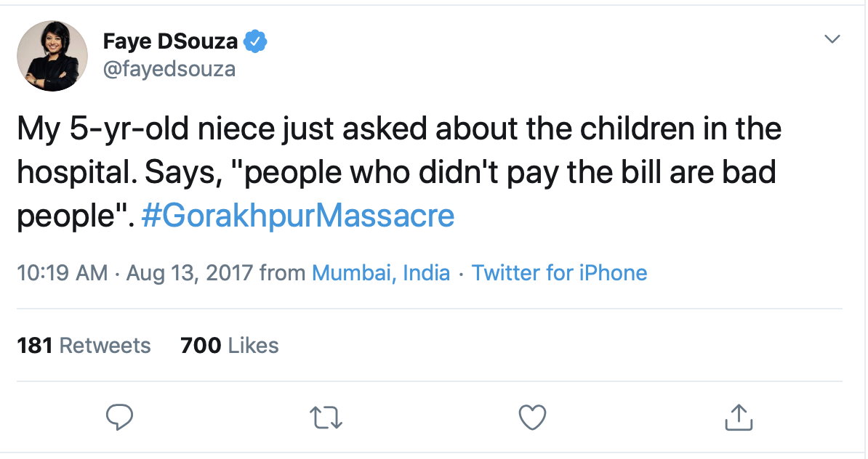
Task: Open the #GorakhpurMassacre hashtag
Action: [298, 216]
